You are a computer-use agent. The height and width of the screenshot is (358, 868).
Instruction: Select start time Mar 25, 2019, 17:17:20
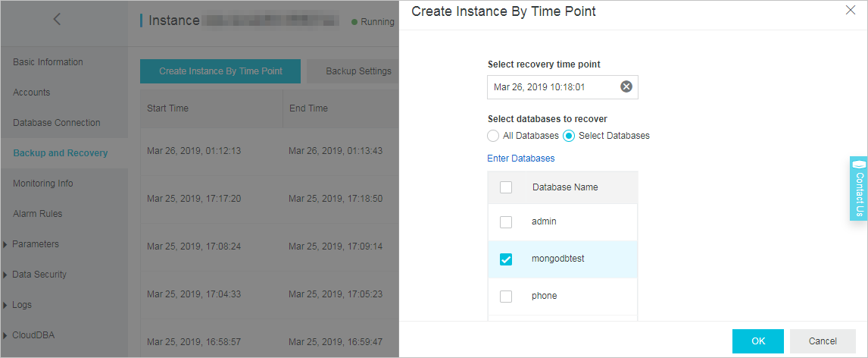click(194, 199)
